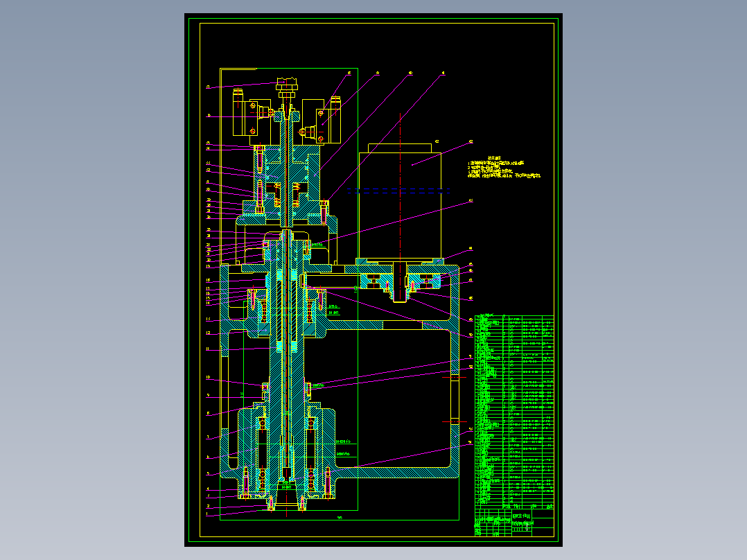The width and height of the screenshot is (747, 560).
Task: Click the drawing name cell in title block
Action: click(x=522, y=516)
